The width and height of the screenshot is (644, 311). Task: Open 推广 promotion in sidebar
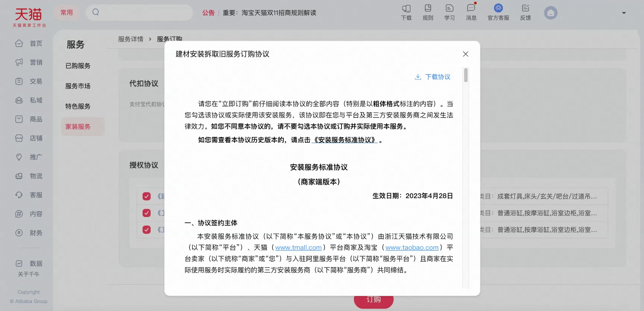pos(29,157)
